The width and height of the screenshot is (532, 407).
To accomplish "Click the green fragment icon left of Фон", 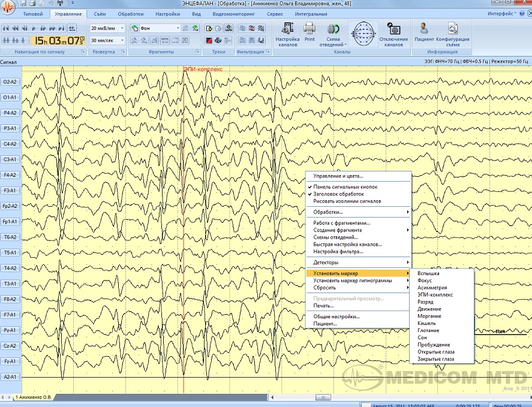I will 135,28.
